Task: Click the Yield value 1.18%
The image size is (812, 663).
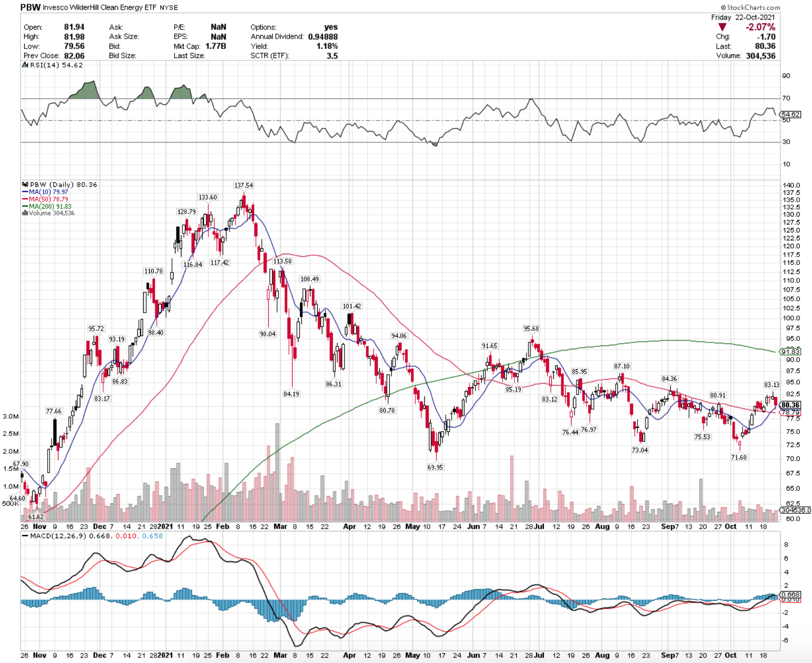Action: (x=327, y=46)
